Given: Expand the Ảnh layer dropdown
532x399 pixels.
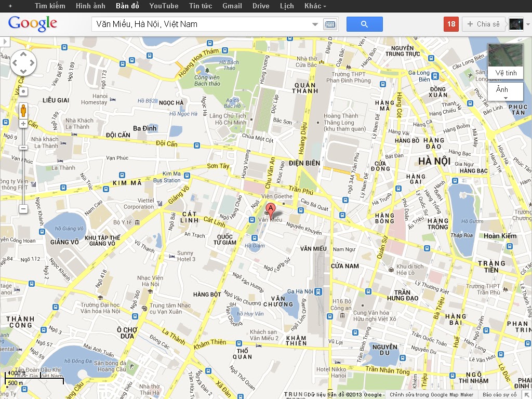Looking at the screenshot, I should [505, 92].
